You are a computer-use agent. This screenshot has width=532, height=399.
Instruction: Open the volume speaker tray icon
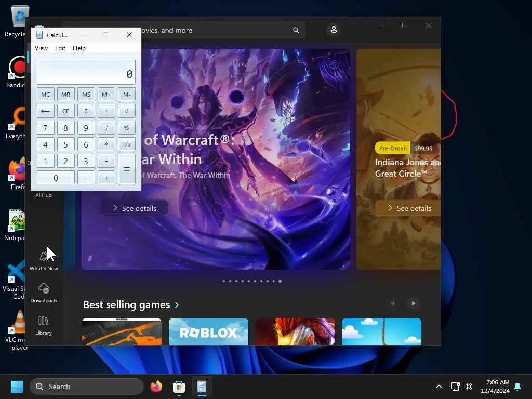[x=468, y=387]
